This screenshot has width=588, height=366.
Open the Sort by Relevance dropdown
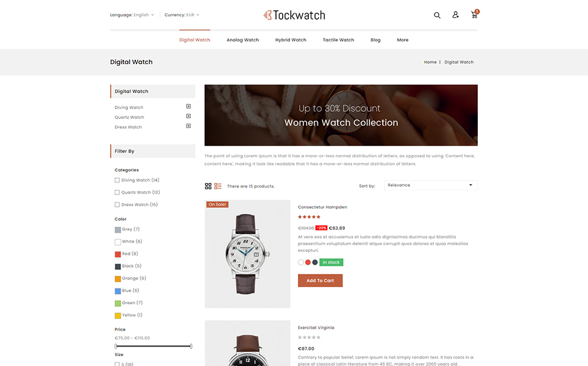click(x=431, y=185)
